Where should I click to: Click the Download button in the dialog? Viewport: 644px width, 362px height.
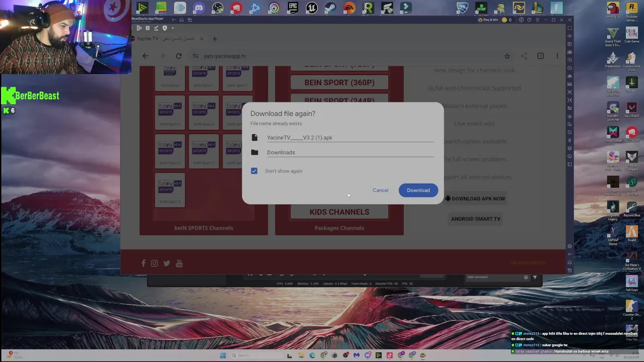[418, 190]
